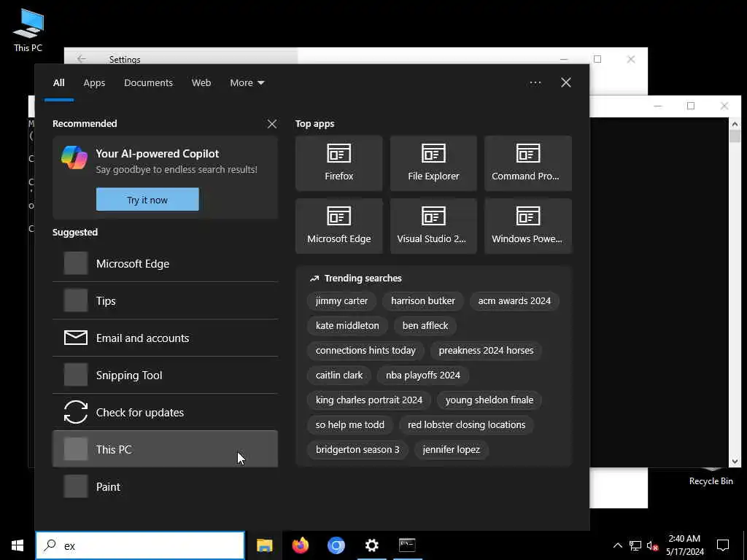Click the Email and accounts envelope icon
This screenshot has height=560, width=747.
pyautogui.click(x=76, y=338)
